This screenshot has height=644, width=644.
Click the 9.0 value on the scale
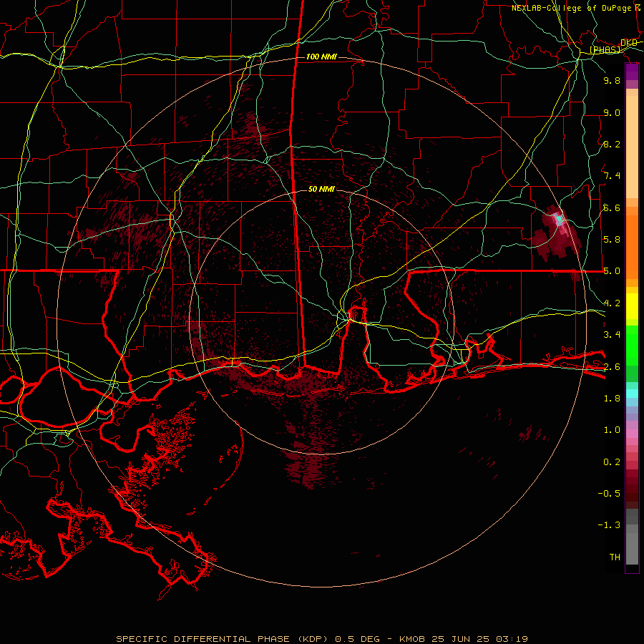pos(612,112)
